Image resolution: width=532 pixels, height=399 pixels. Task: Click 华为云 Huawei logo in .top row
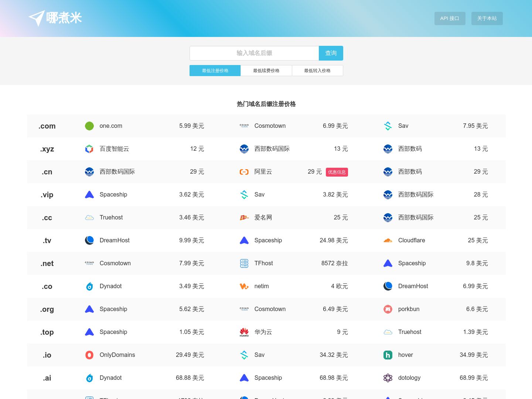(x=244, y=332)
